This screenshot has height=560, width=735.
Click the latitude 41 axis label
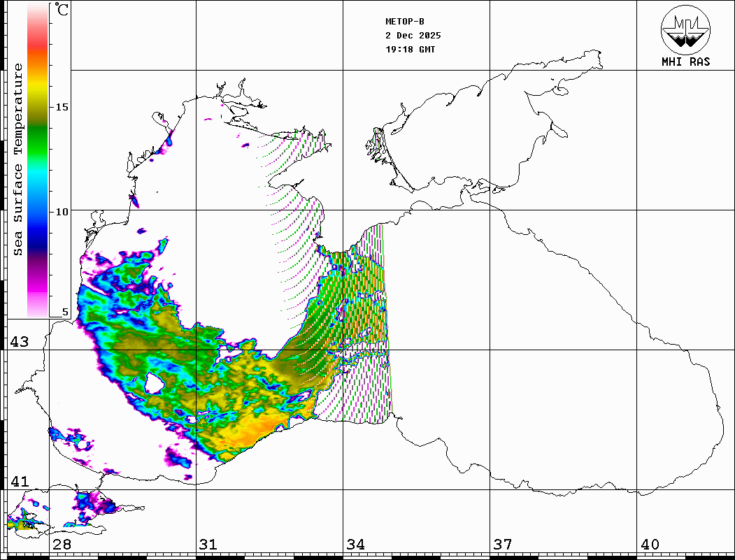(x=19, y=482)
